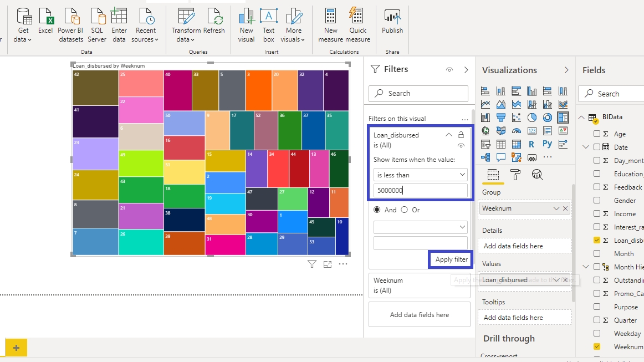Open the Format paint roller tab

(515, 175)
